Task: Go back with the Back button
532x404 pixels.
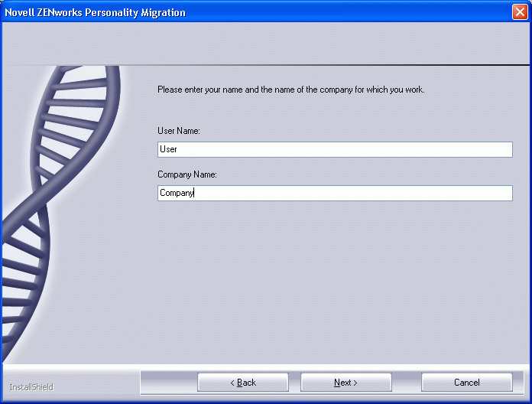Action: click(243, 383)
